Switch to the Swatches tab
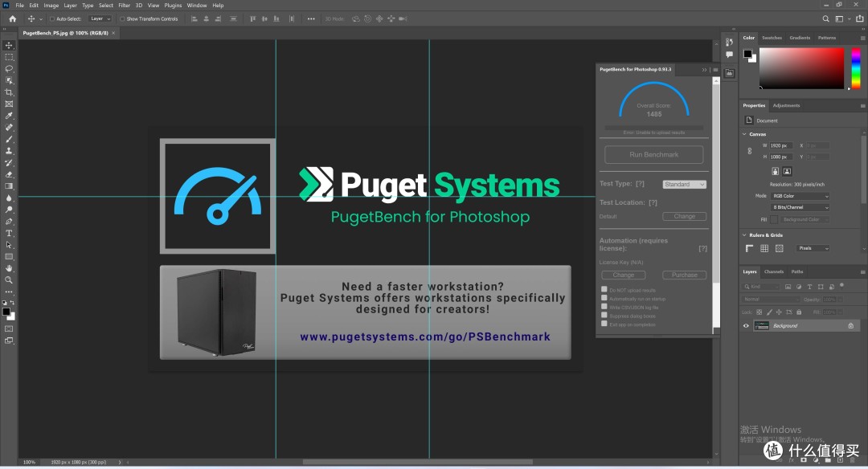This screenshot has width=868, height=469. pyautogui.click(x=772, y=38)
